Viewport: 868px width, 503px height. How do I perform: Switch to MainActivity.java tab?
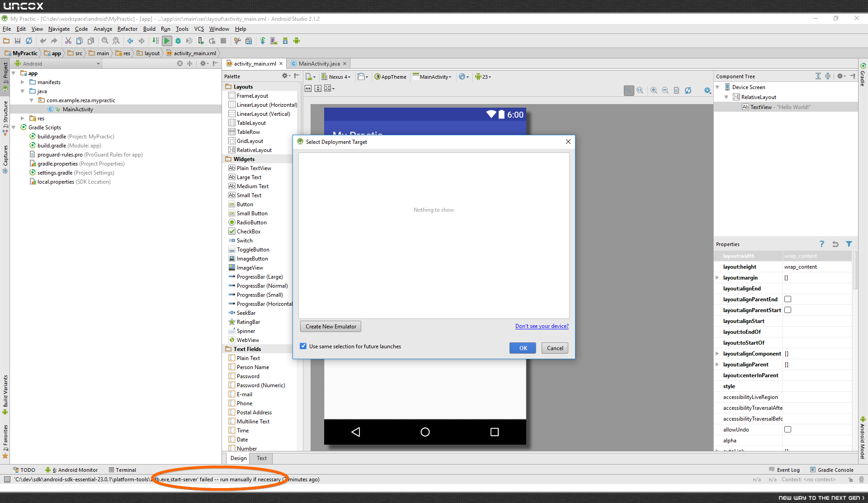click(x=319, y=64)
